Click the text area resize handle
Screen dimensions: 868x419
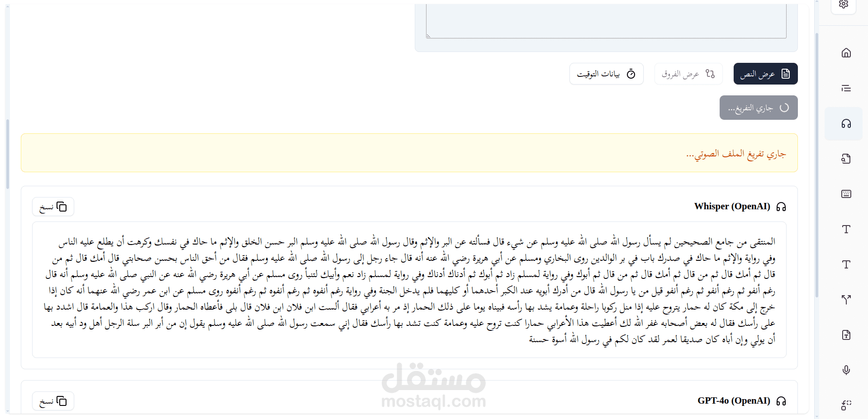coord(428,36)
